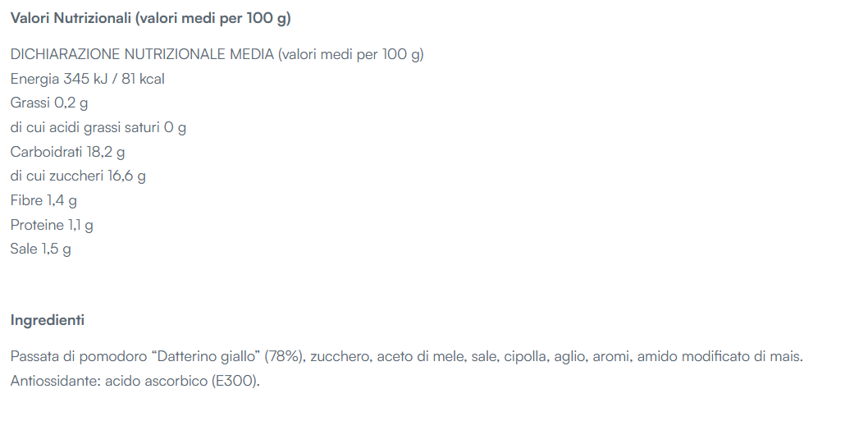Click the DICHIARAZIONE NUTRIZIONALE MEDIA line
Viewport: 868px width, 421px height.
[217, 55]
